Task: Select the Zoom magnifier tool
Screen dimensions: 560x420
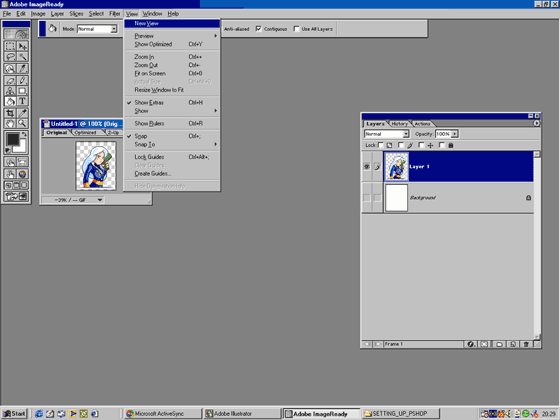Action: [x=22, y=124]
